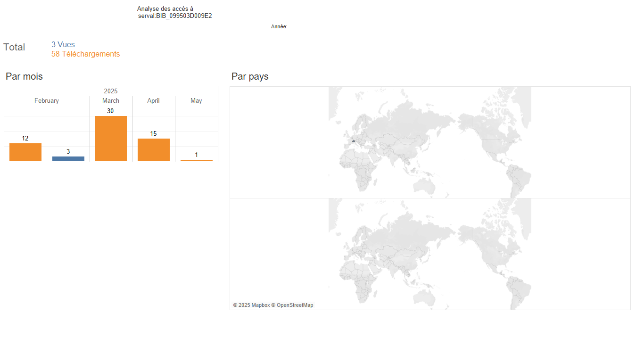Click the '30' label above March bar
This screenshot has width=644, height=362.
[110, 111]
